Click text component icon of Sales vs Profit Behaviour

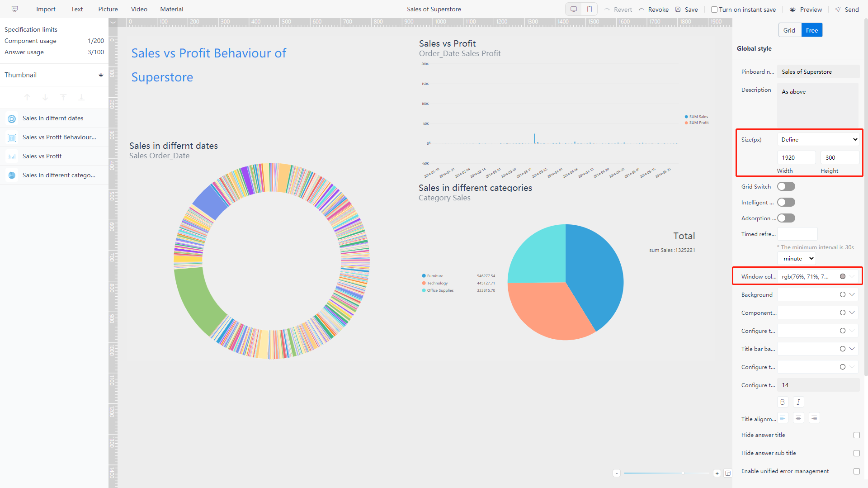click(12, 137)
